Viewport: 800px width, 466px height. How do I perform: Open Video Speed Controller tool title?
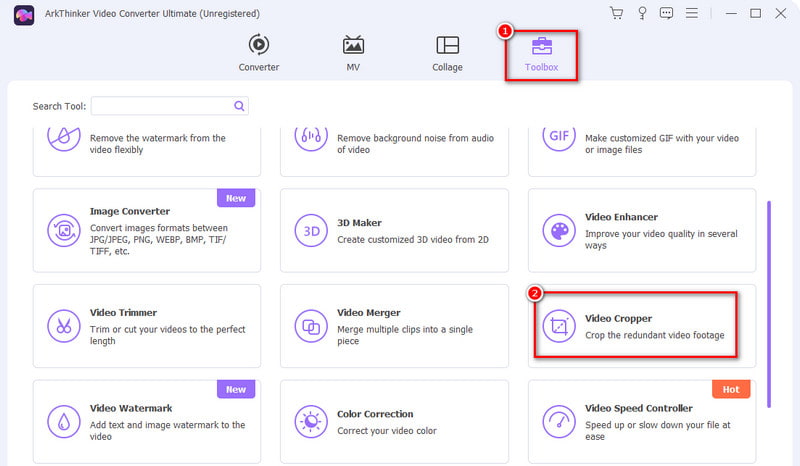coord(639,408)
